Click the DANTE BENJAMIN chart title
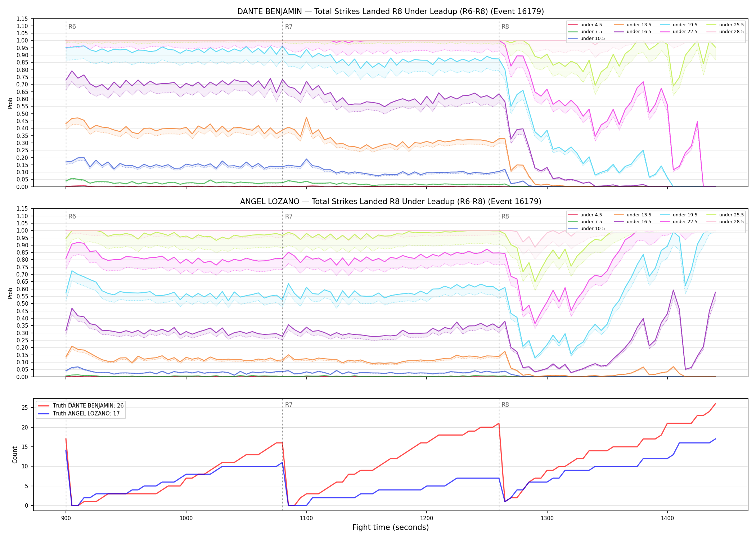Screen dimensions: 756x540 coord(390,12)
